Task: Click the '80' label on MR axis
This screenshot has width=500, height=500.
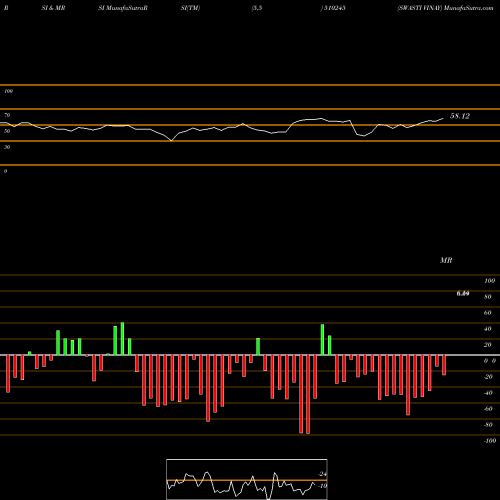Action: pyautogui.click(x=488, y=297)
